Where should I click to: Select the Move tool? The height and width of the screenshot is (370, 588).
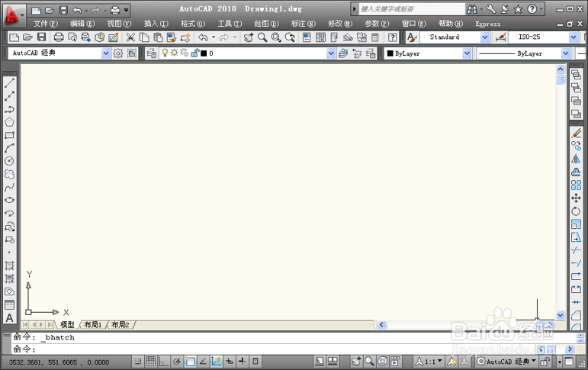click(x=577, y=198)
